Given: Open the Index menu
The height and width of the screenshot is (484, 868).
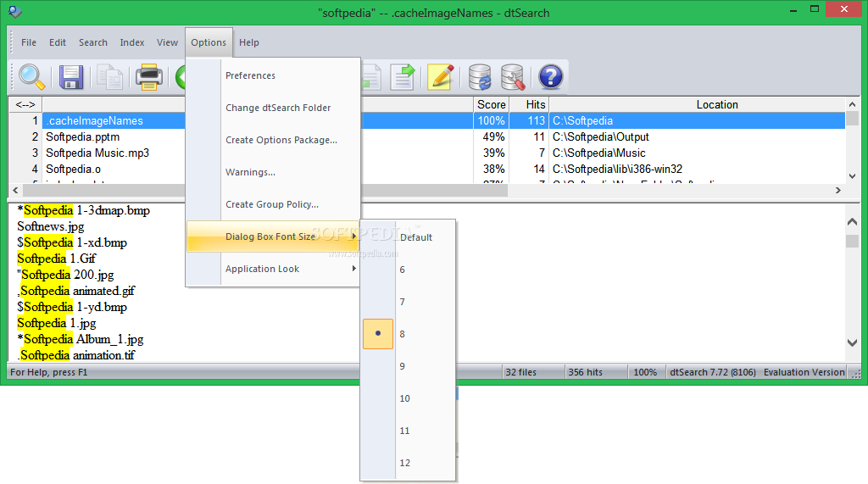Looking at the screenshot, I should (x=131, y=42).
